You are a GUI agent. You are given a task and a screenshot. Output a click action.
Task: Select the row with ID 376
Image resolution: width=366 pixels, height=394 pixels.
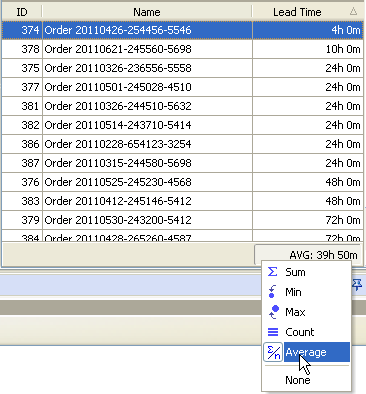coord(183,182)
